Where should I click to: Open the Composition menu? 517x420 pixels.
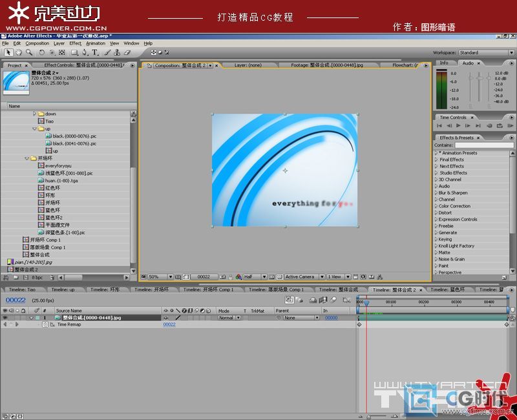coord(37,43)
